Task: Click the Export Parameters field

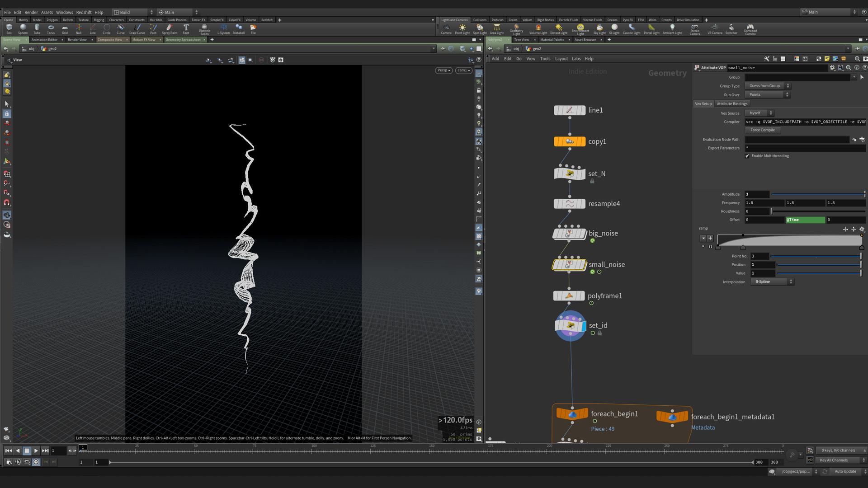Action: click(805, 148)
